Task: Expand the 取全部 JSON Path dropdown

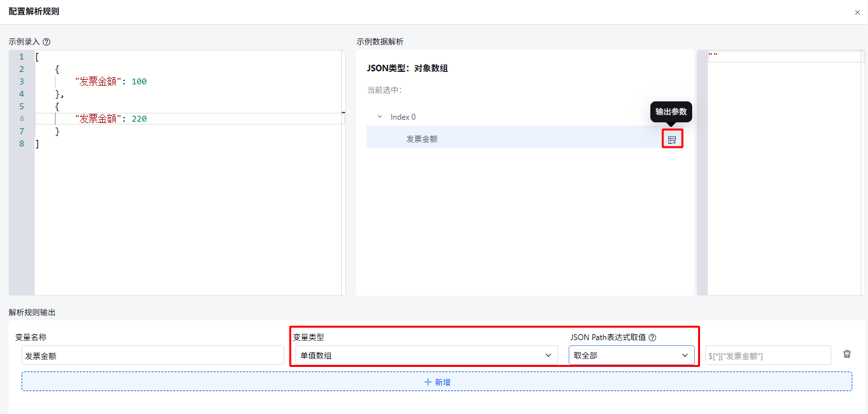Action: point(631,355)
